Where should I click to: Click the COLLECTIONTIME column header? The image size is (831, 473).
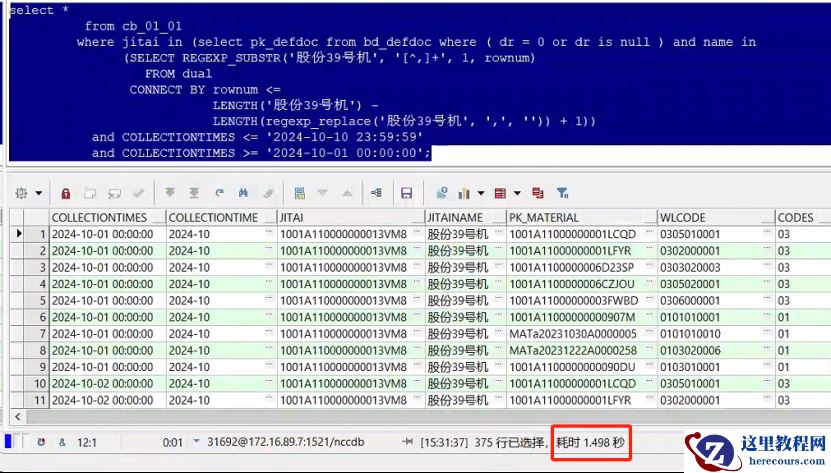click(x=222, y=217)
